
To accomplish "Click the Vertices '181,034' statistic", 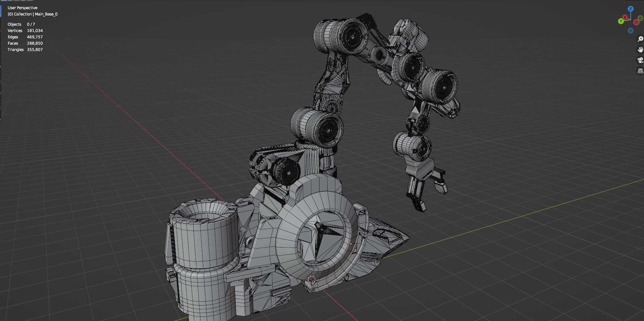I will [x=35, y=31].
